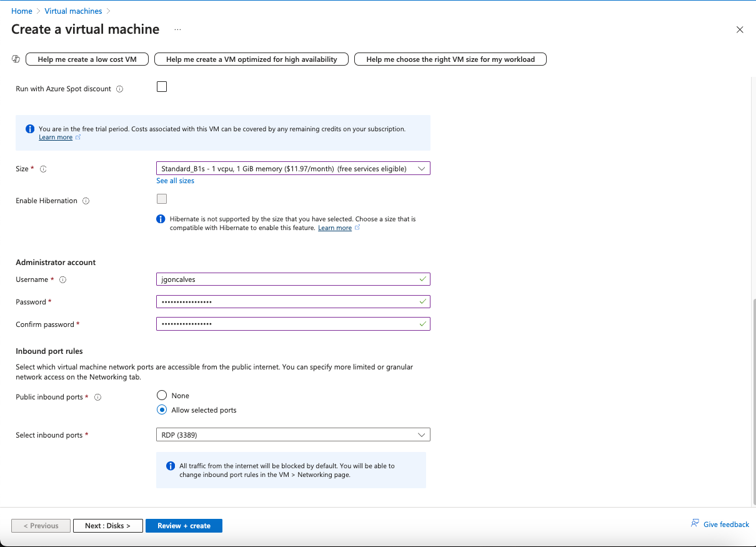Click the info icon in internet traffic notice
The width and height of the screenshot is (756, 547).
[171, 466]
